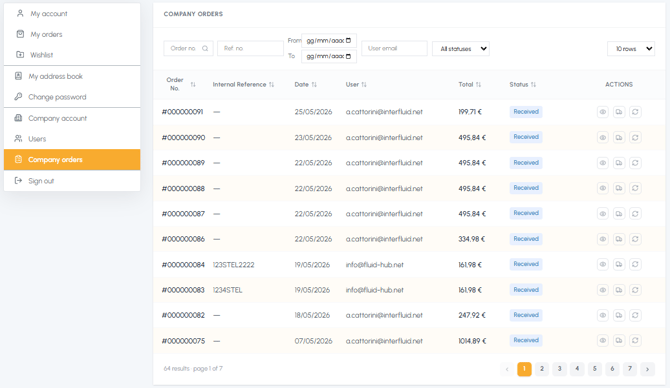Reorder order #000000089 with the refresh icon
Screen dimensions: 670x388
635,163
